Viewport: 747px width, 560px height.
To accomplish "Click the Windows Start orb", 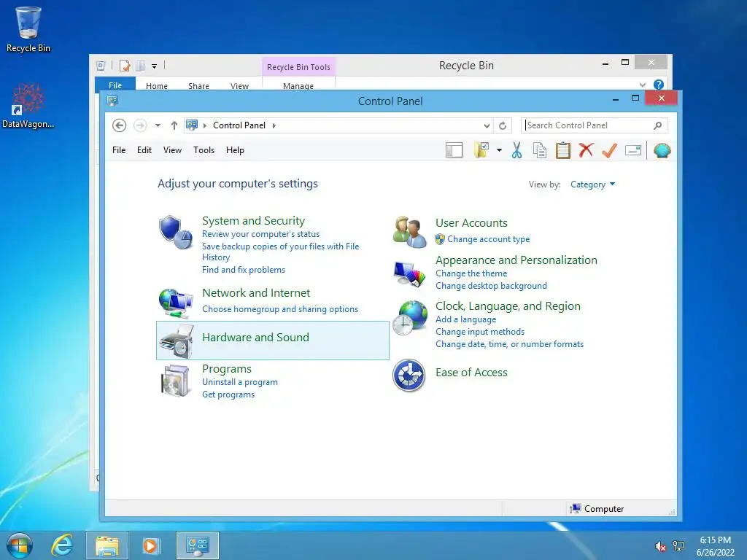I will 20,545.
